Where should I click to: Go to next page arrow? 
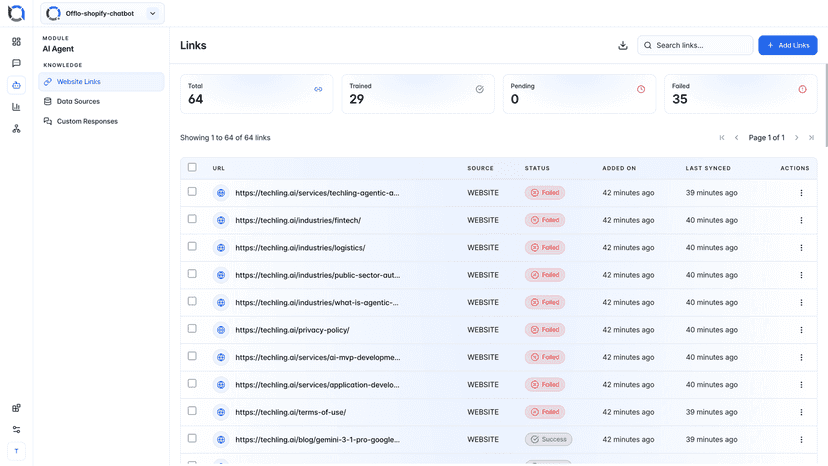click(797, 138)
